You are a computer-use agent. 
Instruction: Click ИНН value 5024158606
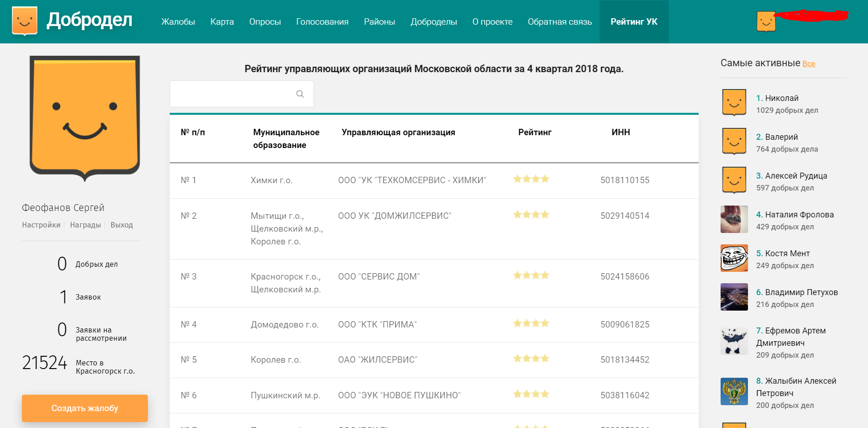[x=625, y=277]
